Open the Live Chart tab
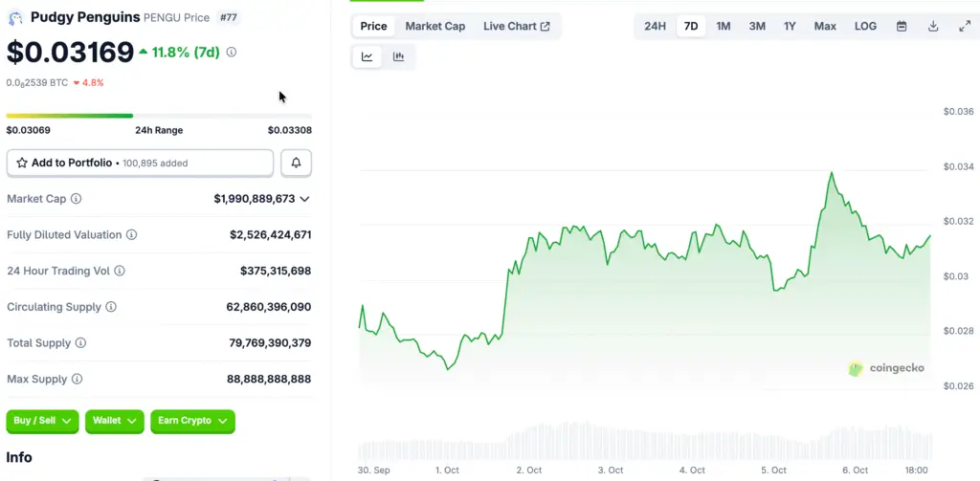This screenshot has width=980, height=481. pos(516,27)
